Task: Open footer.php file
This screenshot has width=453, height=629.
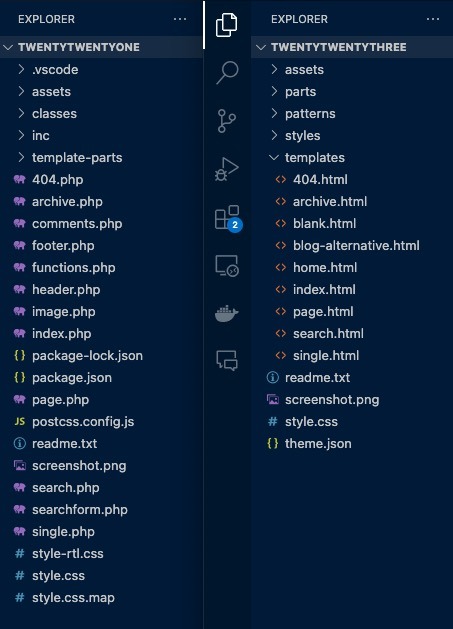Action: (101, 246)
